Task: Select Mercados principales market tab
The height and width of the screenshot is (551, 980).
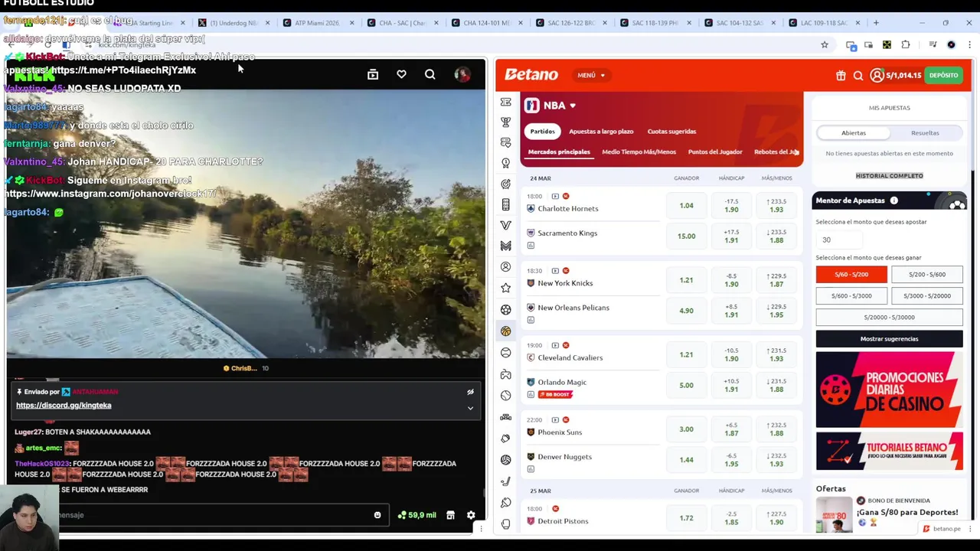Action: pyautogui.click(x=559, y=152)
